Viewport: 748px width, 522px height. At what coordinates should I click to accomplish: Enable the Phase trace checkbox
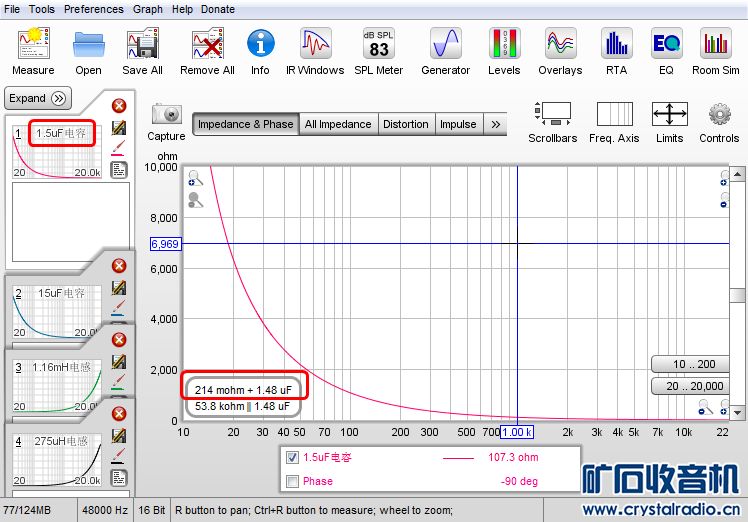(x=292, y=481)
